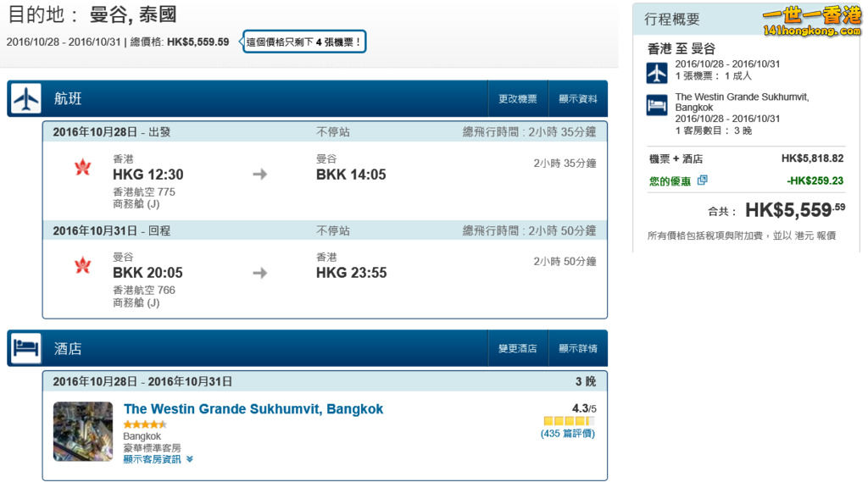Open the 您的優惠 popup icon
The image size is (868, 488).
[702, 180]
